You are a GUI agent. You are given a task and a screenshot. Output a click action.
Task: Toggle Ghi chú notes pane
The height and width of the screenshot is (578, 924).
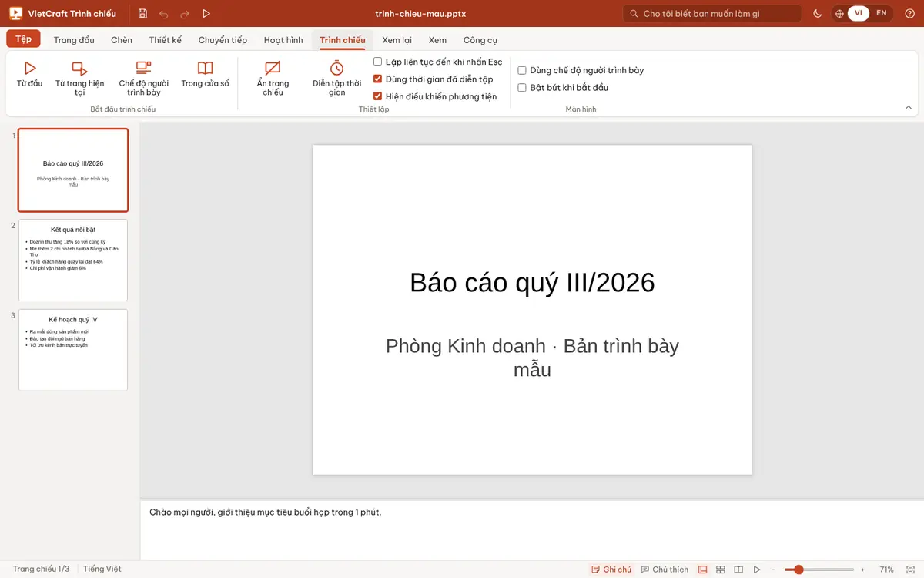click(x=611, y=570)
